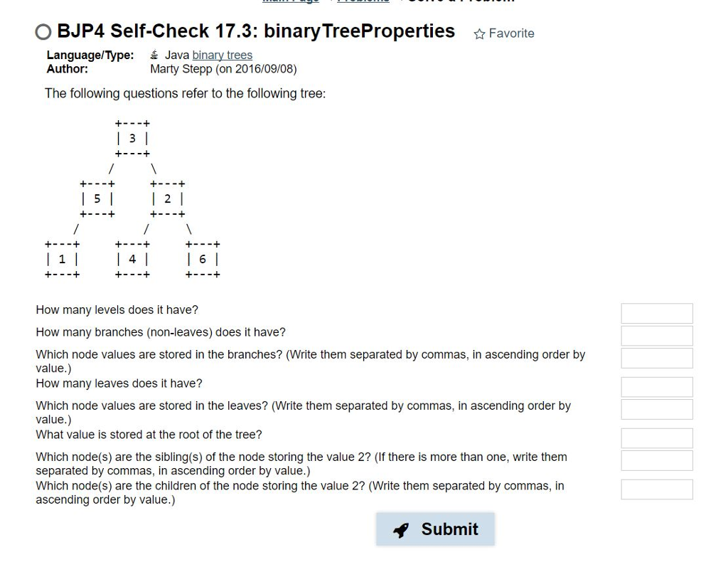Click the answer field for leaf count
Viewport: 728px width, 562px height.
coord(657,386)
